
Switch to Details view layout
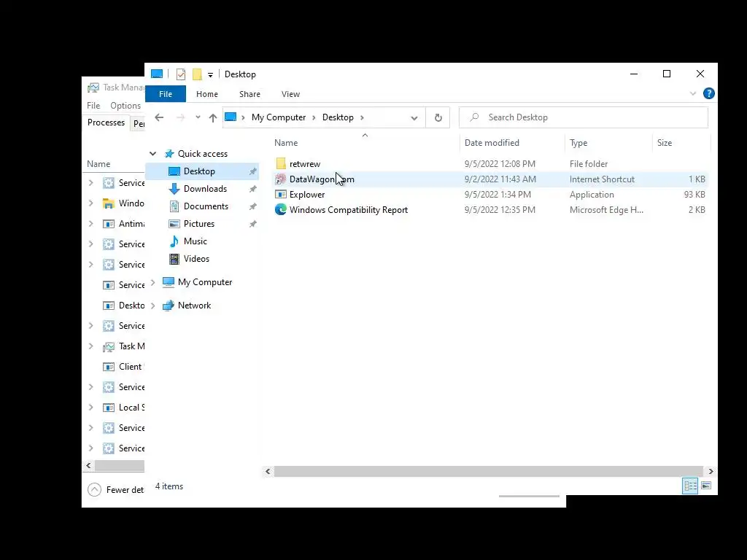point(690,486)
